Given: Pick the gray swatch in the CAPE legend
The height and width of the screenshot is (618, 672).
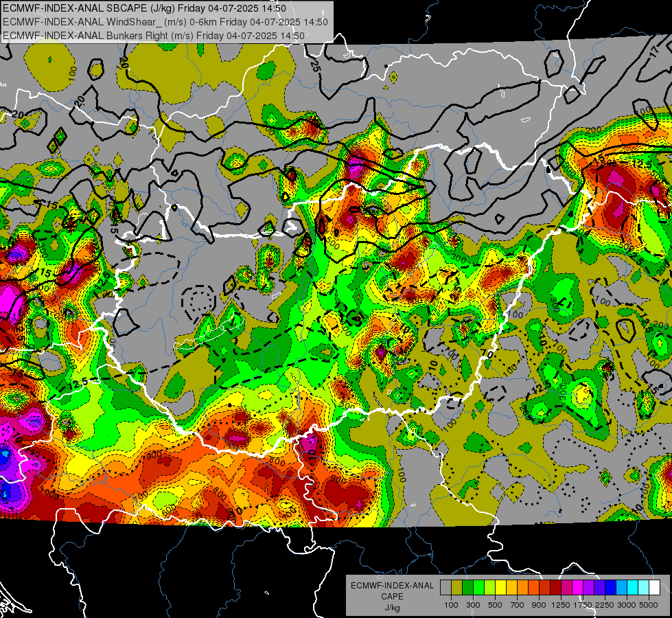Looking at the screenshot, I should (445, 588).
